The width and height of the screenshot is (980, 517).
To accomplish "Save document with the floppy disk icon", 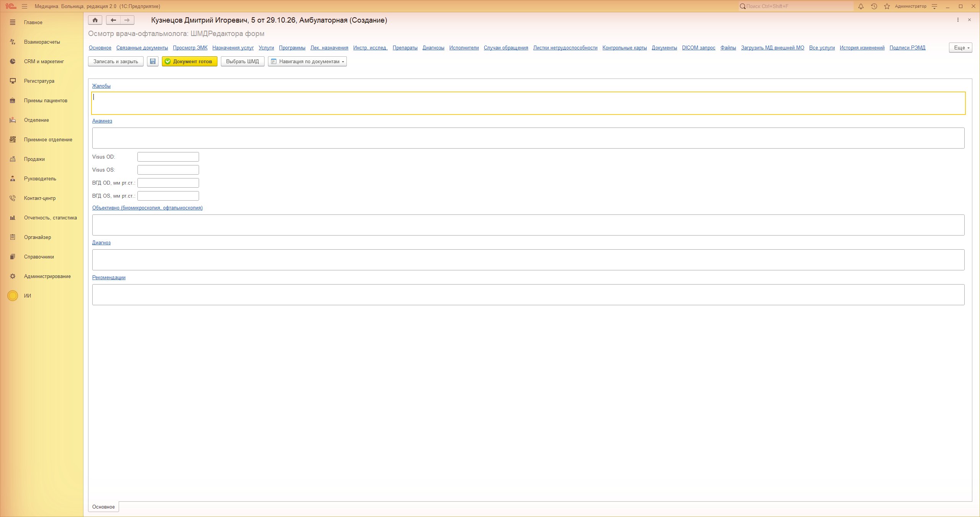I will [153, 61].
